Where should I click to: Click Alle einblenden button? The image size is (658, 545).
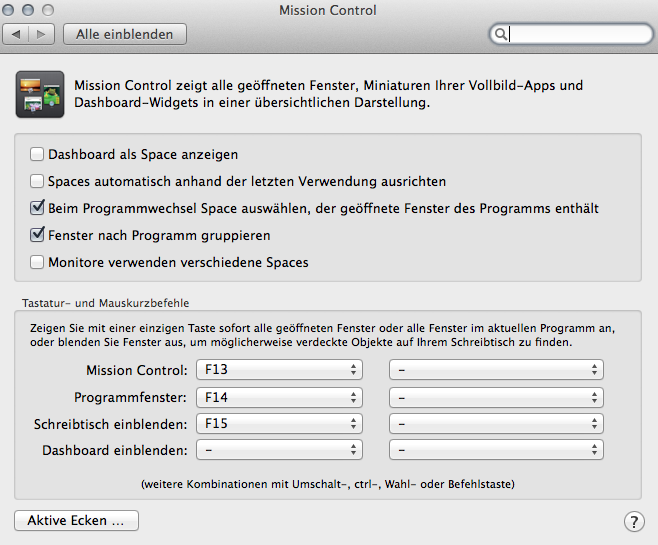(x=125, y=34)
